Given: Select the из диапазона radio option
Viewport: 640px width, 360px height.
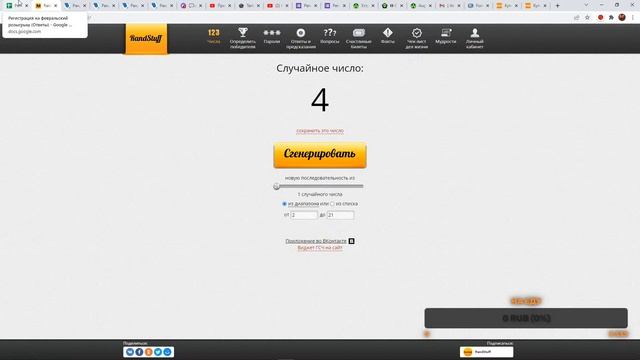Looking at the screenshot, I should tap(284, 204).
